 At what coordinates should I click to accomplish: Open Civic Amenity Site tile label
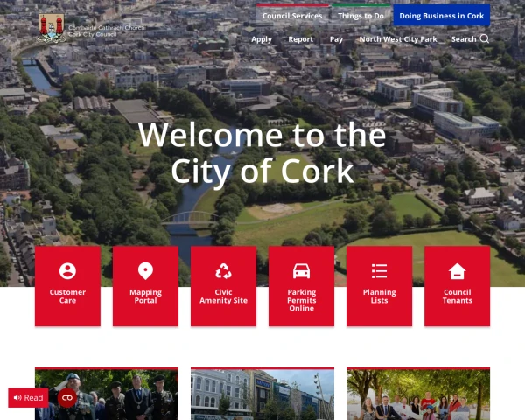point(223,296)
